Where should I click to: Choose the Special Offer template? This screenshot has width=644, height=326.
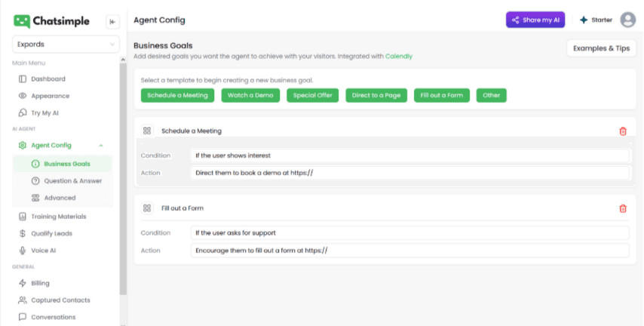pyautogui.click(x=312, y=95)
